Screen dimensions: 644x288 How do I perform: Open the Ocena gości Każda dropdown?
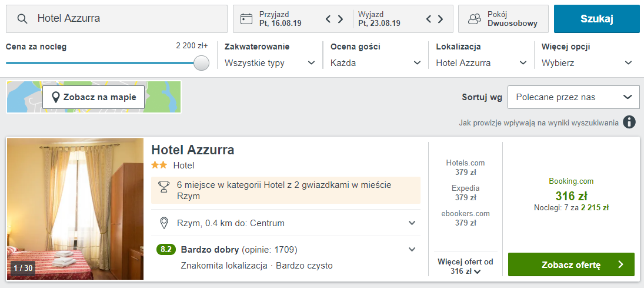click(376, 63)
